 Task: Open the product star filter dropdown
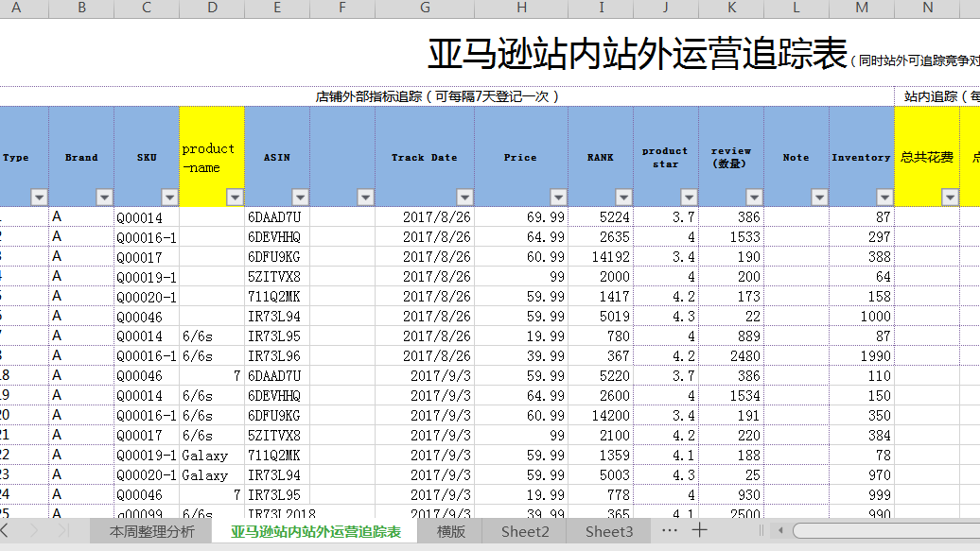pyautogui.click(x=689, y=198)
